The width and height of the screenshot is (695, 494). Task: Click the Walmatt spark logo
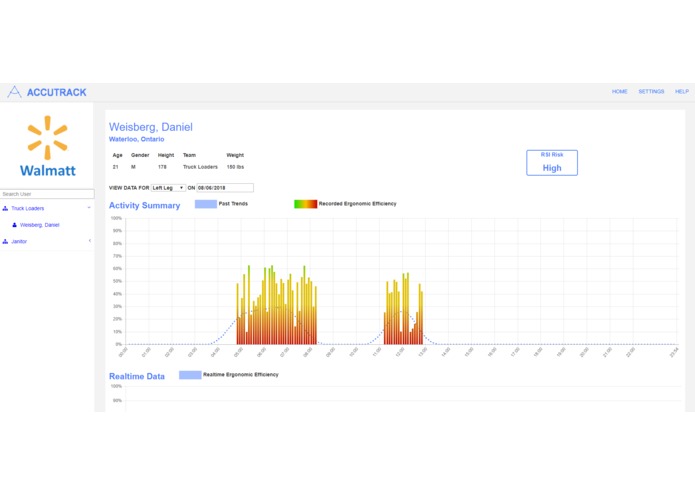pyautogui.click(x=47, y=137)
